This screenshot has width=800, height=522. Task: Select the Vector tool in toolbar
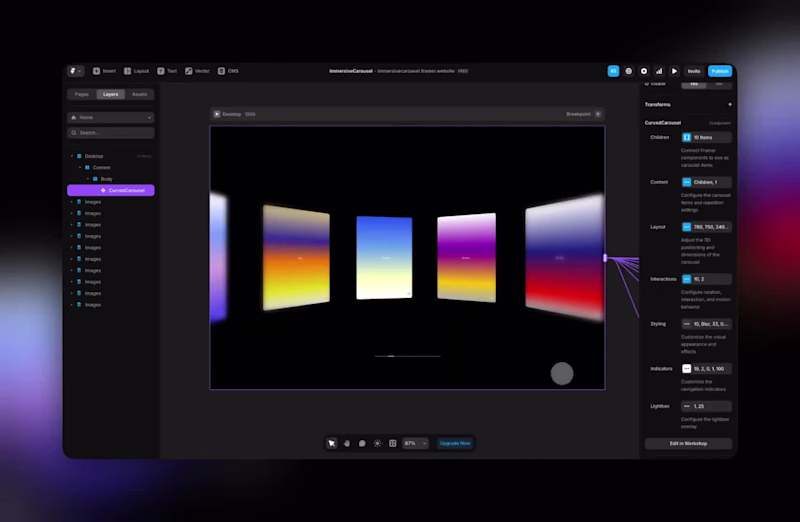click(197, 71)
